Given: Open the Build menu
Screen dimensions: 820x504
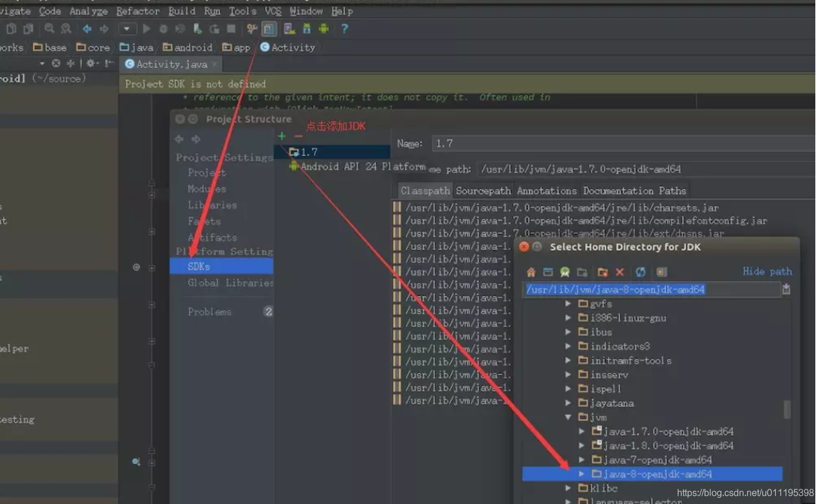Looking at the screenshot, I should click(x=182, y=11).
